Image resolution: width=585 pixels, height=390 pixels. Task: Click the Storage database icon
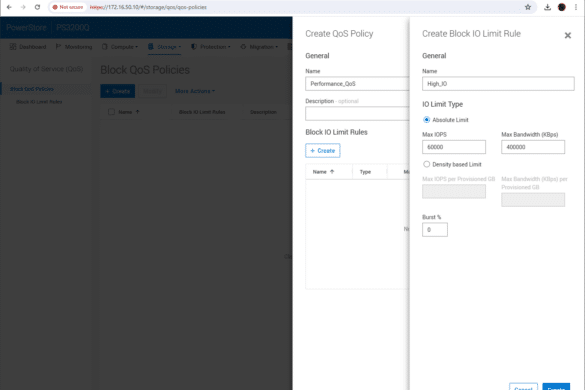coord(151,47)
